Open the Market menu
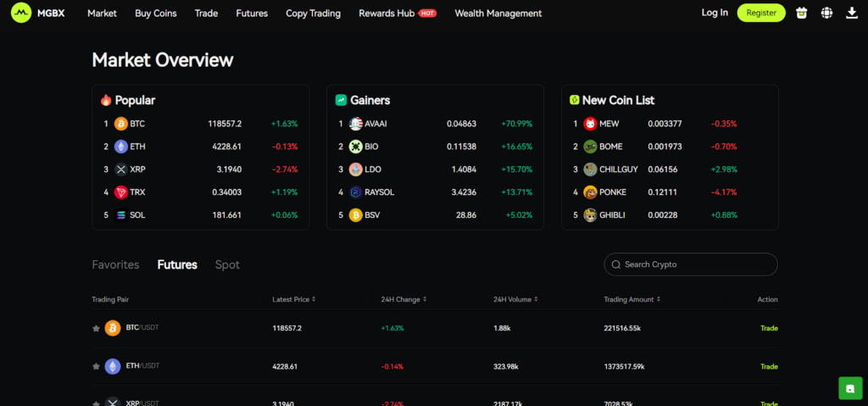 tap(102, 14)
